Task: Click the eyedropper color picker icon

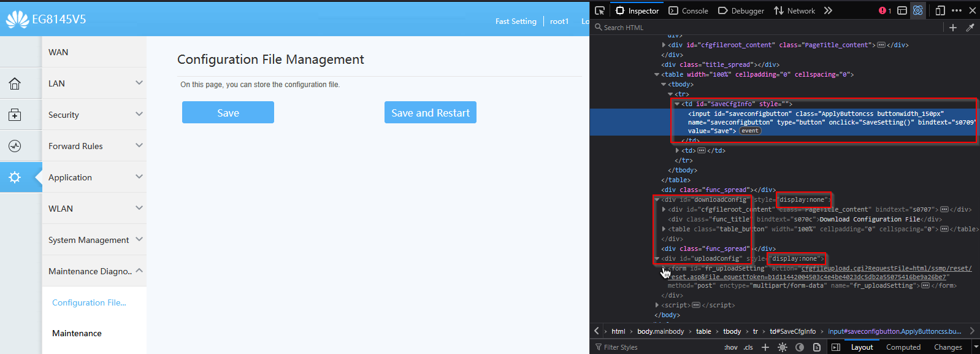Action: click(x=970, y=28)
